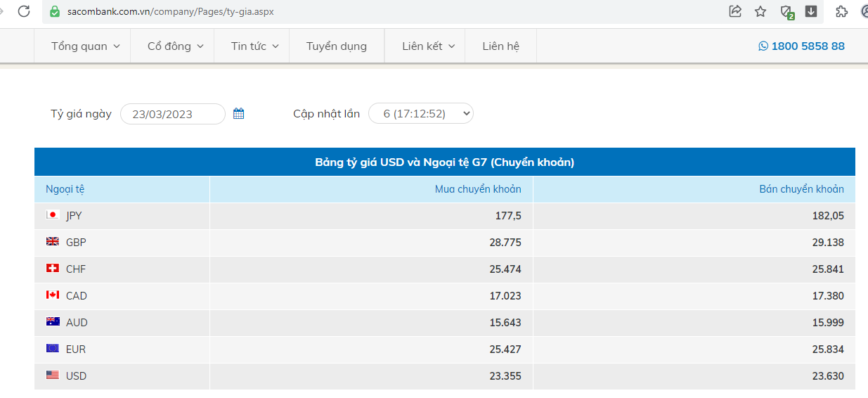Open the Extensions puzzle icon
This screenshot has height=398, width=868.
[x=841, y=11]
